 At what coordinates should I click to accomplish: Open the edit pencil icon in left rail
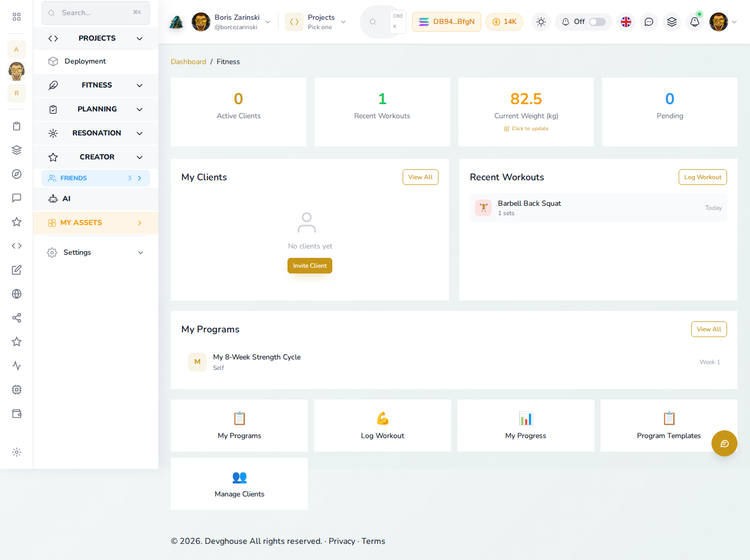click(17, 270)
